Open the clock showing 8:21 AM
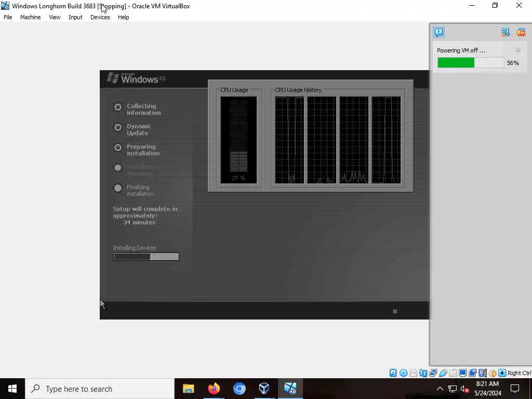This screenshot has height=399, width=532. 487,389
